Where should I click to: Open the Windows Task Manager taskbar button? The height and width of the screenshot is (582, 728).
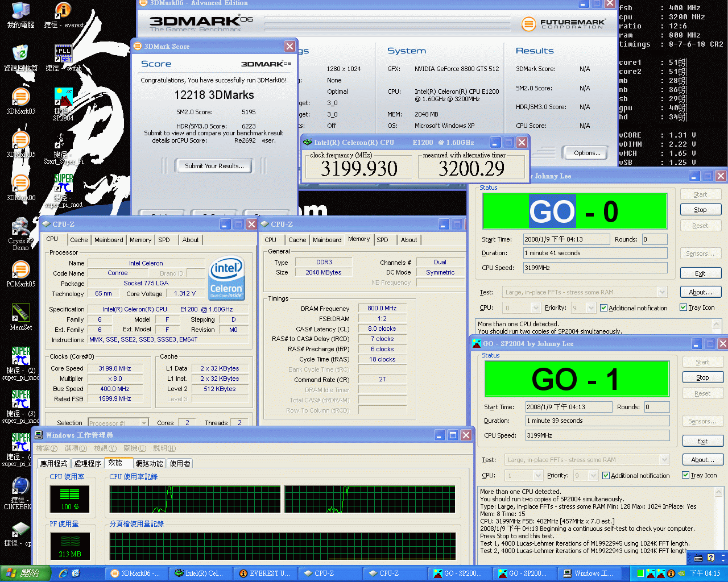click(590, 573)
